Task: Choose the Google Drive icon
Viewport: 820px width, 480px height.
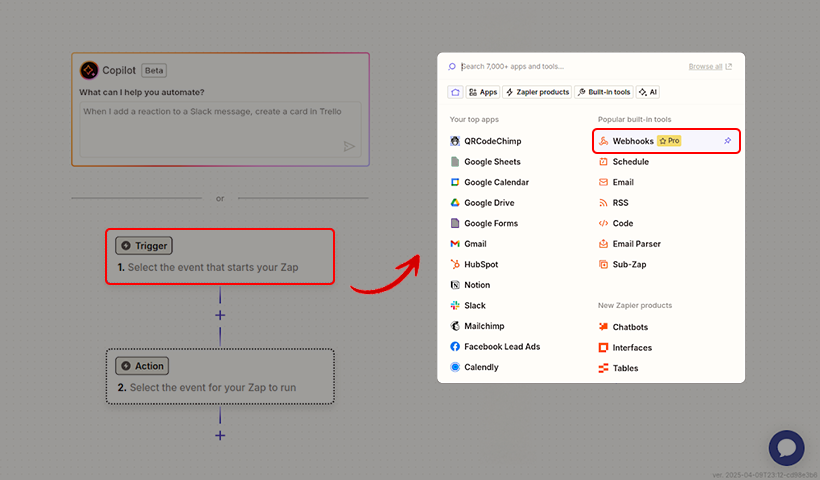Action: tap(455, 203)
